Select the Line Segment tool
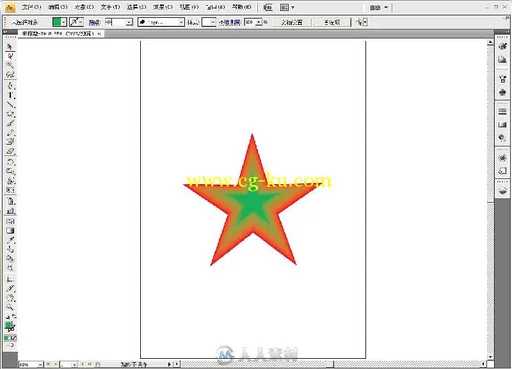 pos(10,105)
